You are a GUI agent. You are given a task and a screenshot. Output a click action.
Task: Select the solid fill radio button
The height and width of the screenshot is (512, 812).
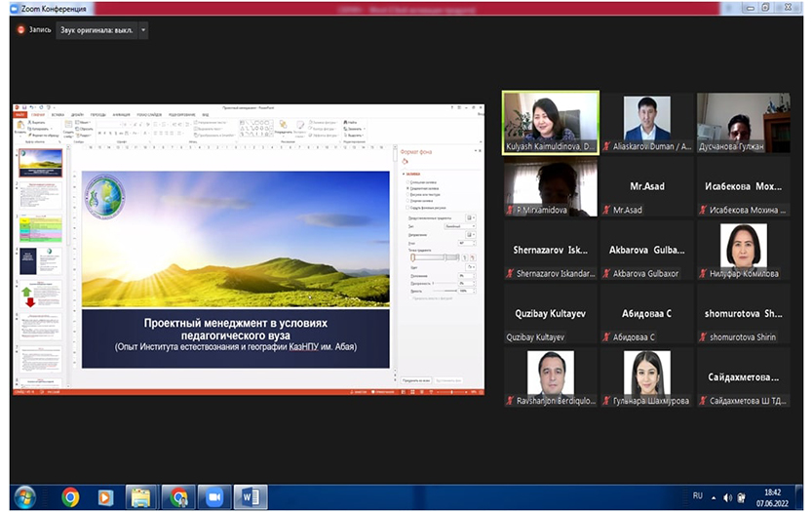pos(406,180)
